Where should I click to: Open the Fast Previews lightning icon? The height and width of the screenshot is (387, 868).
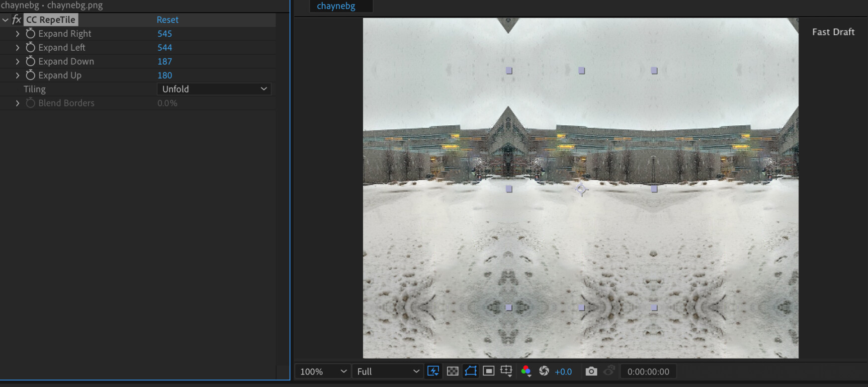pyautogui.click(x=434, y=371)
